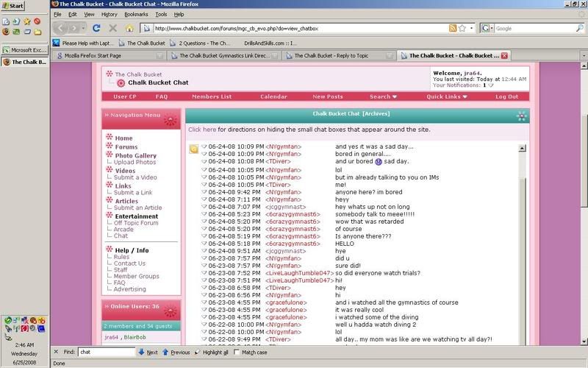The width and height of the screenshot is (588, 368).
Task: Click the Stop loading X icon
Action: [x=113, y=28]
